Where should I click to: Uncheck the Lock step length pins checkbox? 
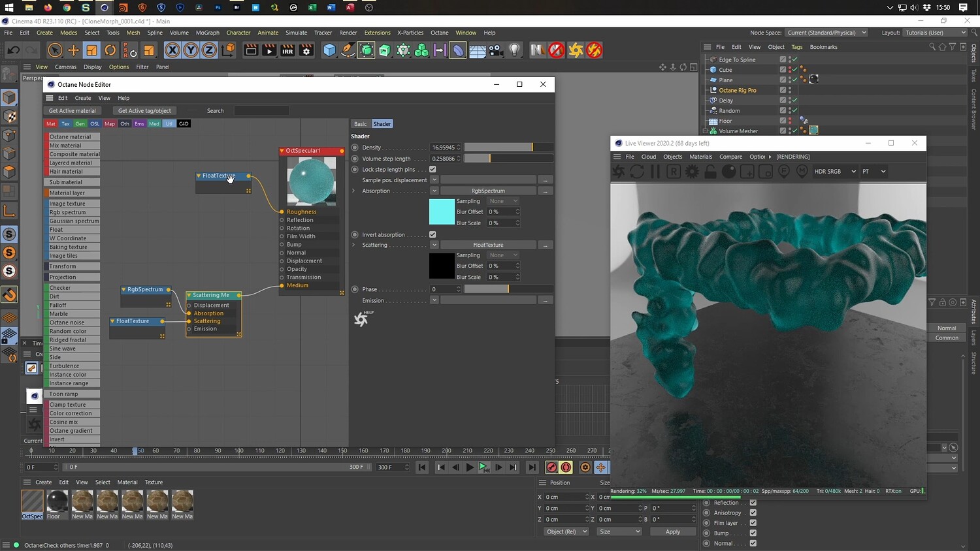[x=433, y=170]
